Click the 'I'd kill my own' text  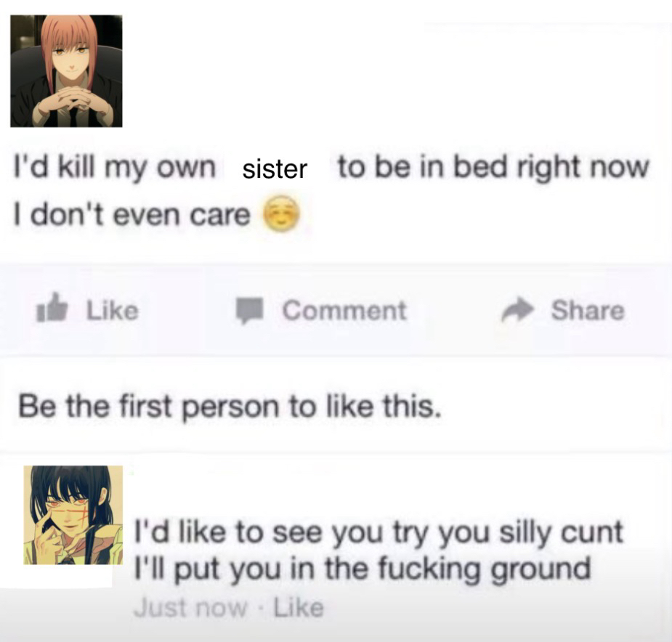pyautogui.click(x=115, y=168)
